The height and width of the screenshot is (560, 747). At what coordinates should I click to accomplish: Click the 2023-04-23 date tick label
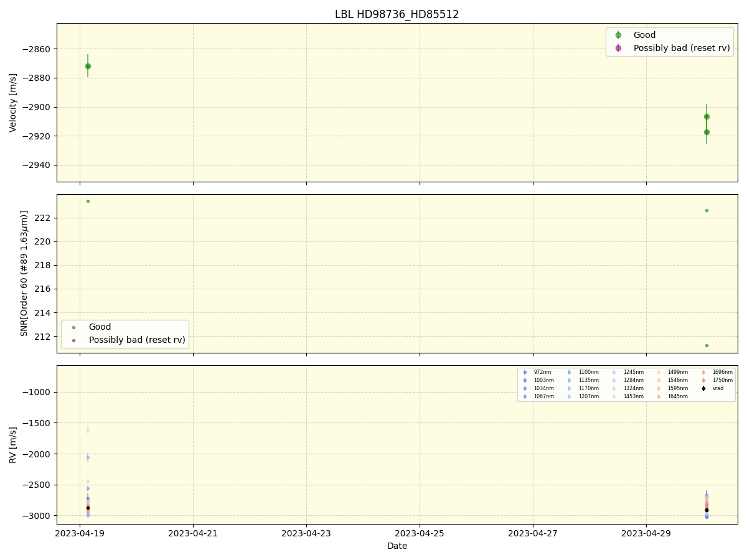coord(306,533)
